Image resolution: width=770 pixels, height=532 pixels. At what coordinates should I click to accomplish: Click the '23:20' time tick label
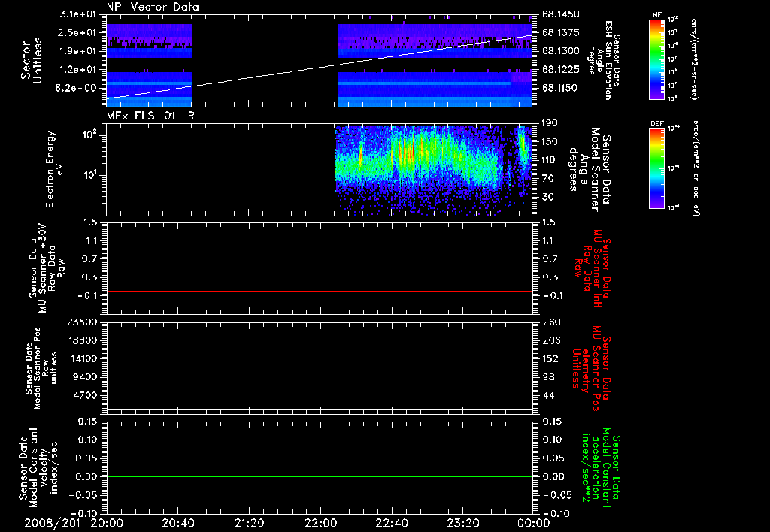point(462,523)
